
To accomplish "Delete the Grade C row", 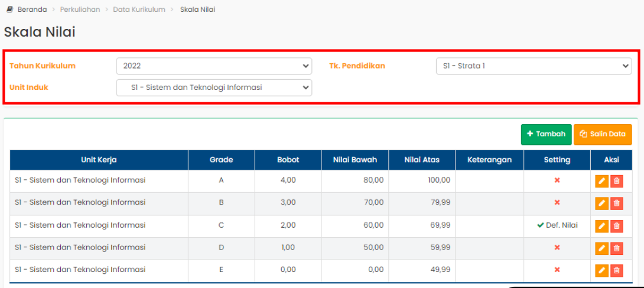I will pos(616,226).
